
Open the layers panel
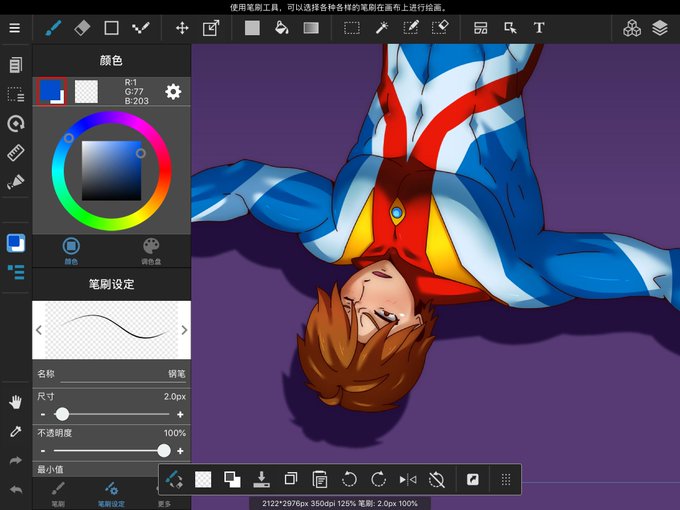point(660,28)
